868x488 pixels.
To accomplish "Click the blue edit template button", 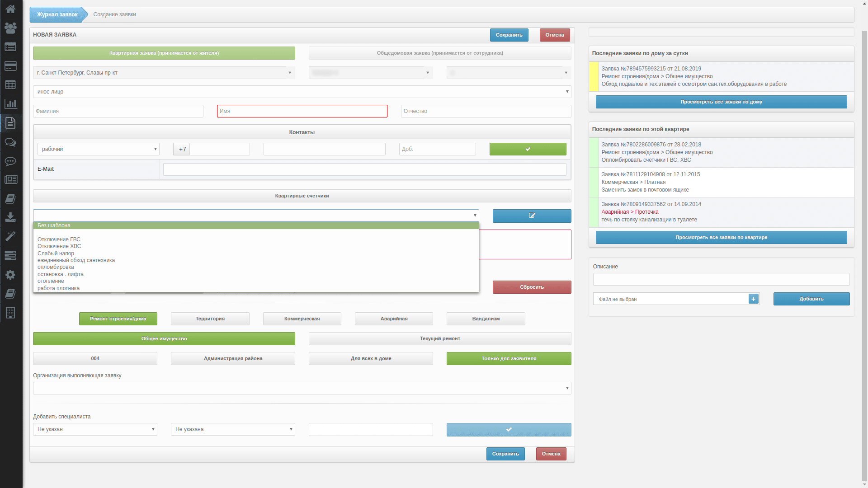I will (532, 216).
